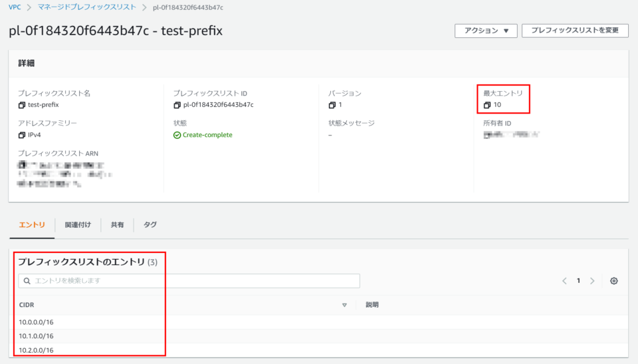Copy the IPv4 address family value
638x364 pixels.
tap(21, 135)
